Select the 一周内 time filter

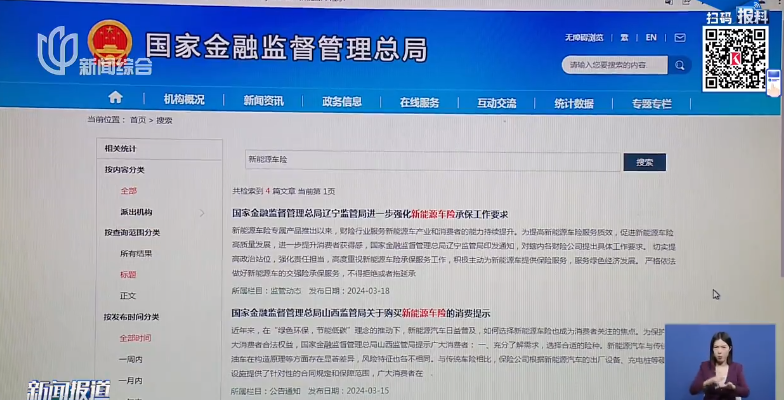(130, 359)
